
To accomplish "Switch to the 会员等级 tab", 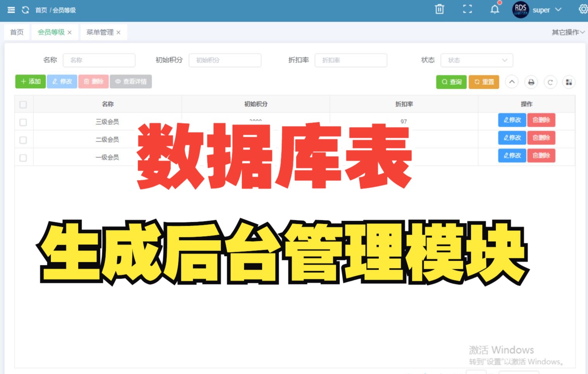I will (51, 32).
